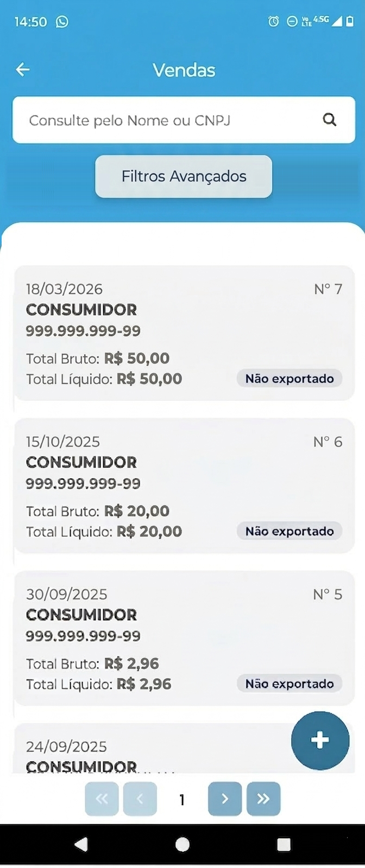
Task: Tap Não exportado badge on sale Nº 6
Action: click(x=290, y=531)
